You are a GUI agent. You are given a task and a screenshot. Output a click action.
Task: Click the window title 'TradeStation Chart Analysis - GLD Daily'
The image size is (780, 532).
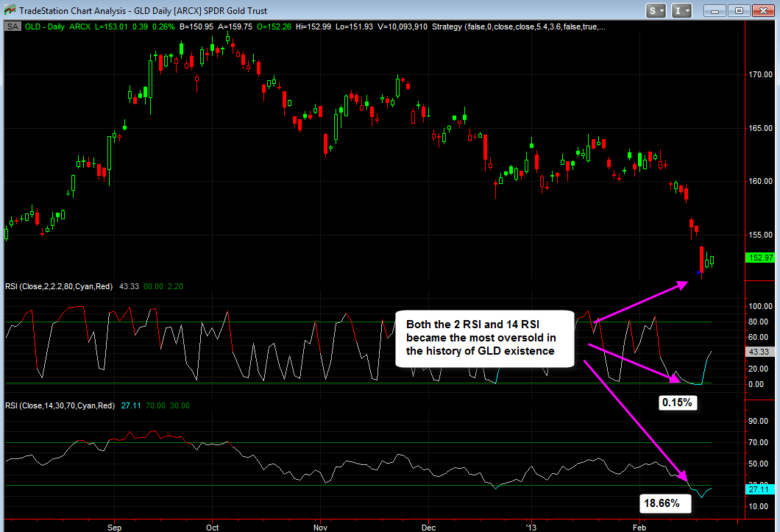pyautogui.click(x=143, y=10)
